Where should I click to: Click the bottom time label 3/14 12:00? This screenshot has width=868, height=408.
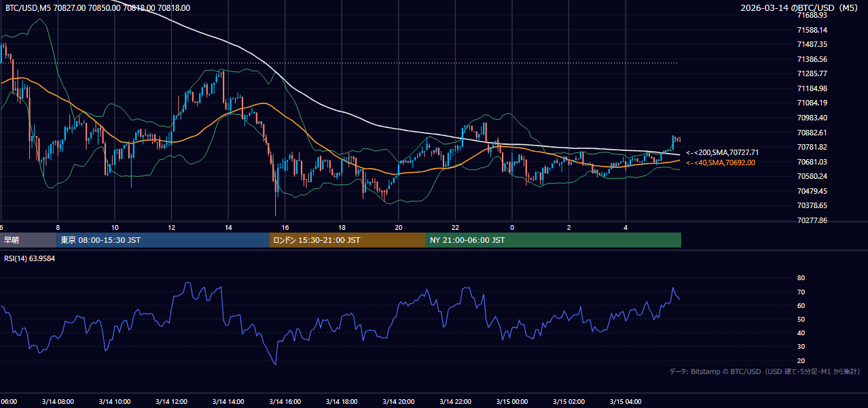click(171, 402)
